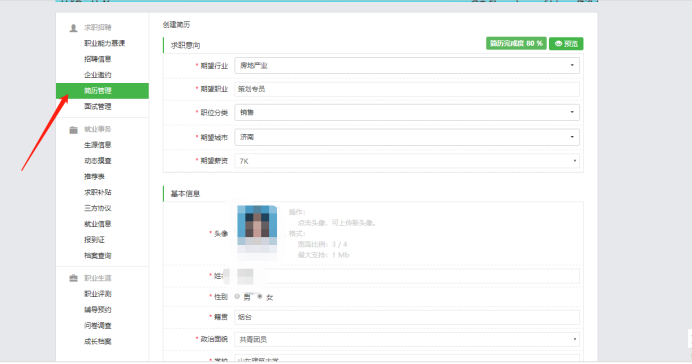Click the 基本信息 section heading
The height and width of the screenshot is (364, 692).
185,194
